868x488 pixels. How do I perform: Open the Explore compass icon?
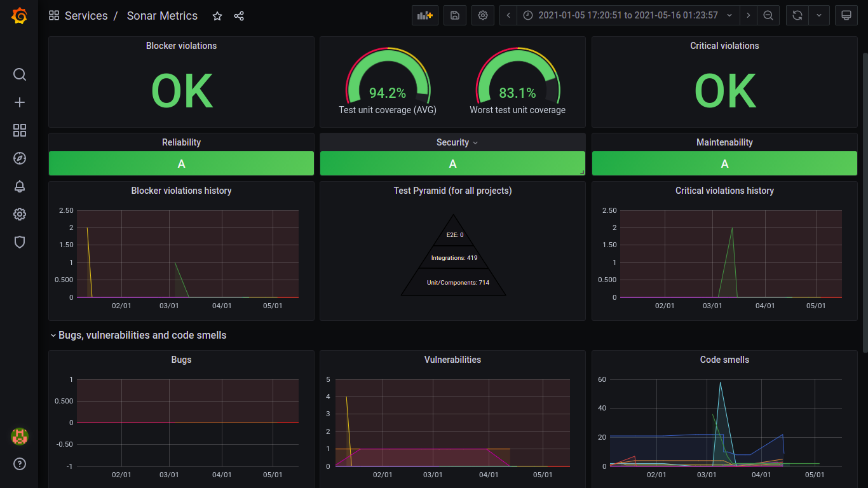pyautogui.click(x=20, y=158)
